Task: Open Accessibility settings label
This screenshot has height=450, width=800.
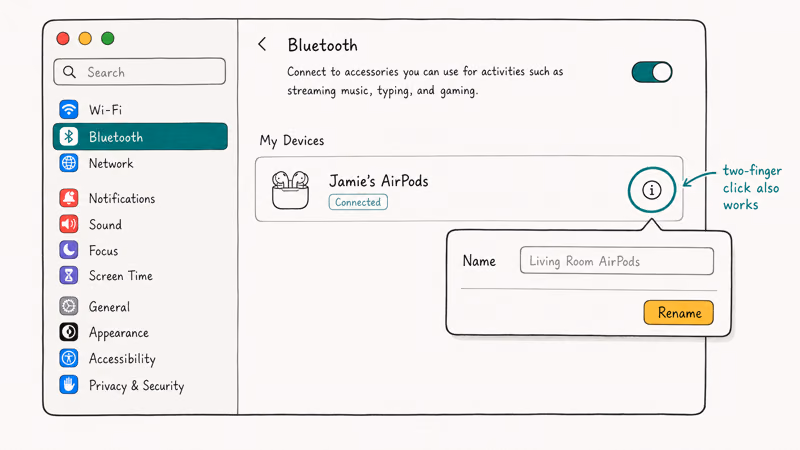Action: click(122, 359)
